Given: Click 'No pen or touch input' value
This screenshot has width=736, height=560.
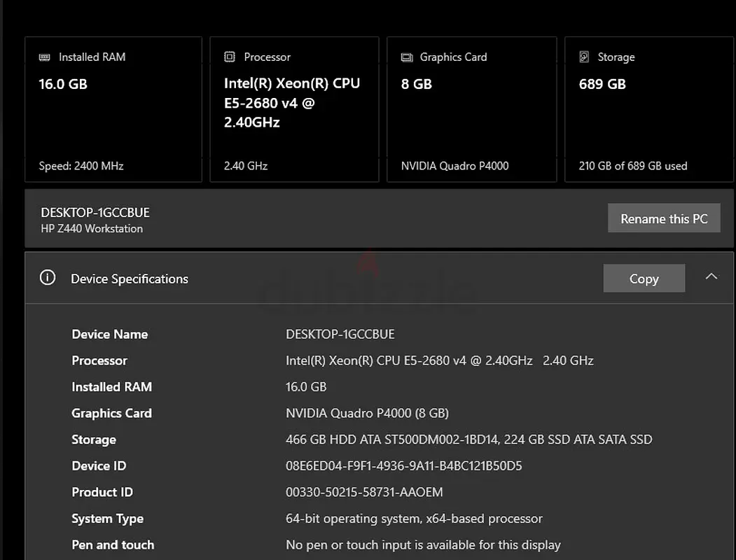Looking at the screenshot, I should pos(423,545).
